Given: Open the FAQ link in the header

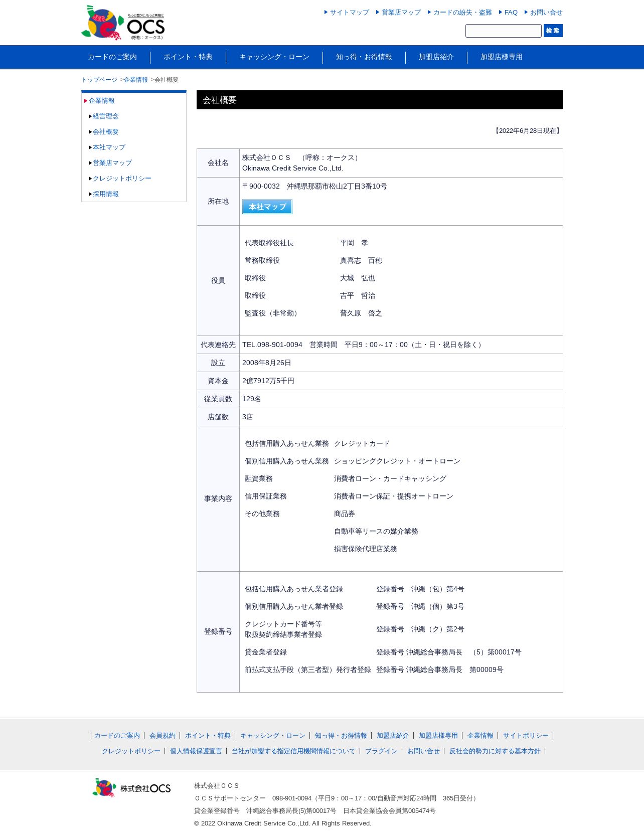Looking at the screenshot, I should click(x=511, y=13).
